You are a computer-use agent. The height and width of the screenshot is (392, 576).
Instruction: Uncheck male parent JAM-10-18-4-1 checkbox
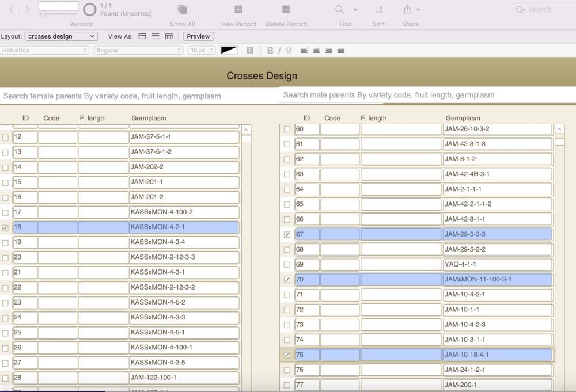[287, 355]
